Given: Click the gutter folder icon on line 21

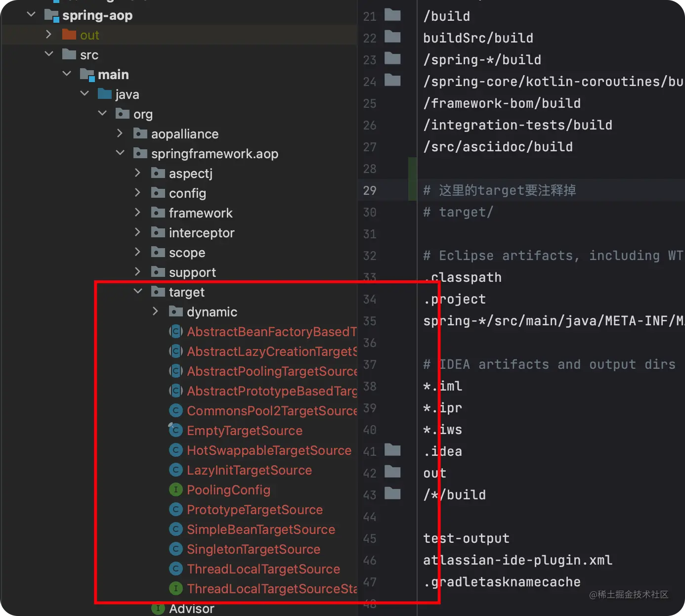Looking at the screenshot, I should tap(392, 15).
